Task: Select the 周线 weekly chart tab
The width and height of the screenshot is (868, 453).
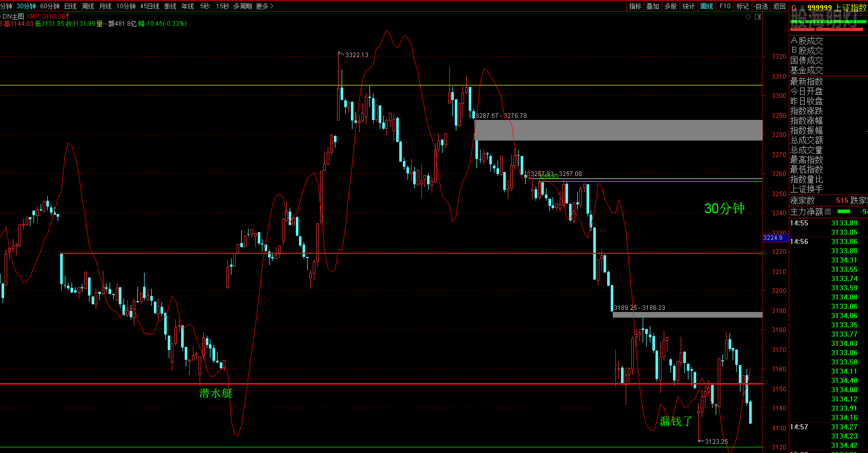Action: [88, 6]
